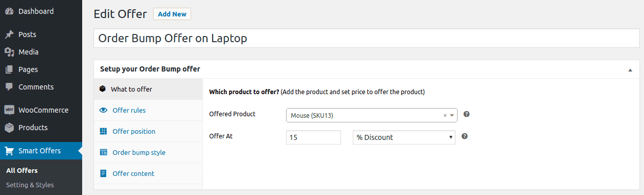Clear Mouse (SKU13) using the x
This screenshot has height=195, width=644.
click(x=445, y=116)
